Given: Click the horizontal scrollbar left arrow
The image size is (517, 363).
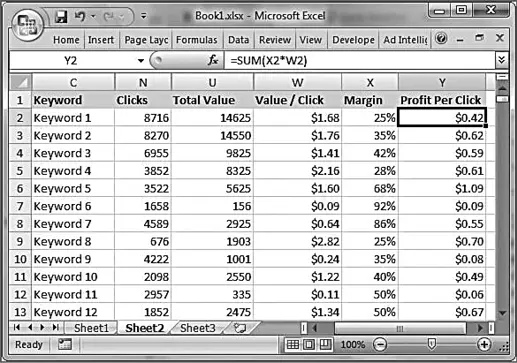Looking at the screenshot, I should tap(314, 328).
